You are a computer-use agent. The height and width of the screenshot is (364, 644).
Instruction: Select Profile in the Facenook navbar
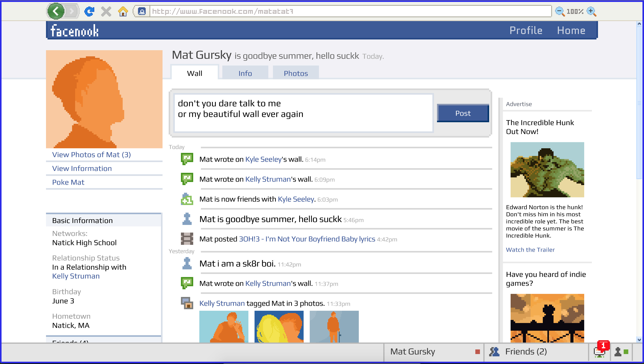(526, 30)
